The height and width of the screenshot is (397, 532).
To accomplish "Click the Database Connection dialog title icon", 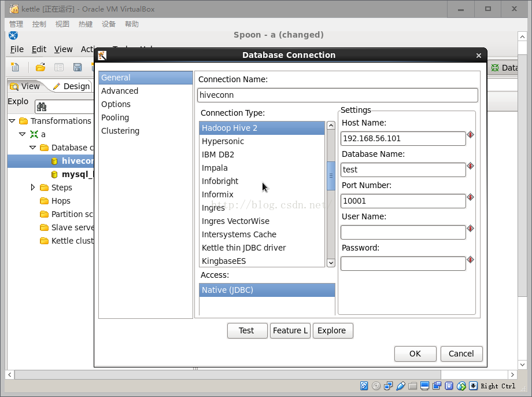I will 102,56.
